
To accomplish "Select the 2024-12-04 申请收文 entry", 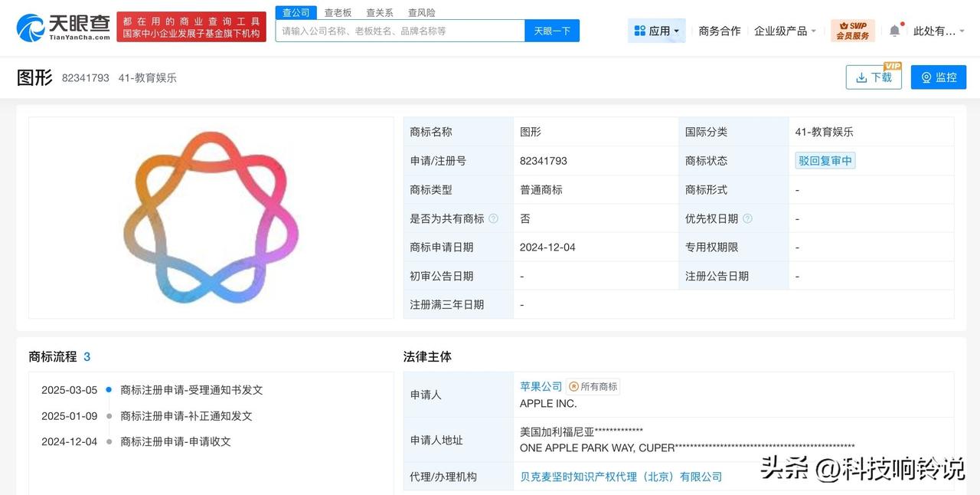I will click(136, 441).
